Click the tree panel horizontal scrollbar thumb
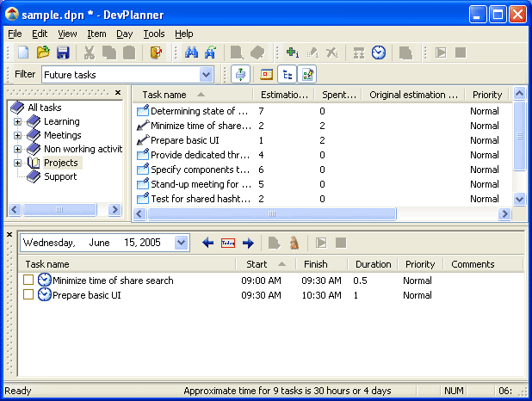This screenshot has width=532, height=401. click(59, 210)
